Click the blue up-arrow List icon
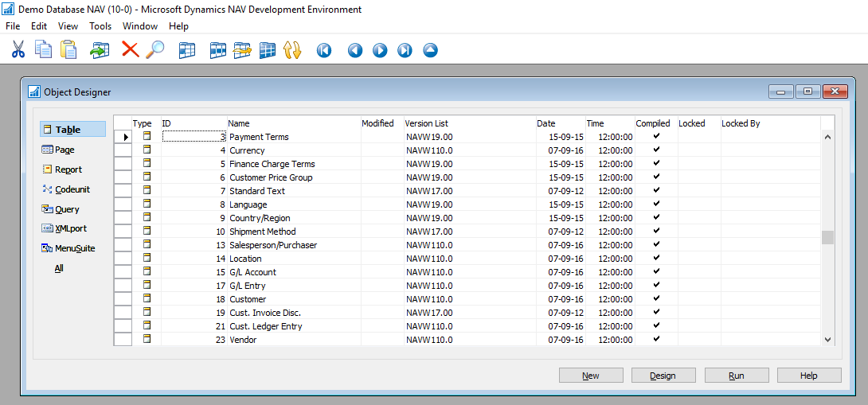 click(x=430, y=50)
